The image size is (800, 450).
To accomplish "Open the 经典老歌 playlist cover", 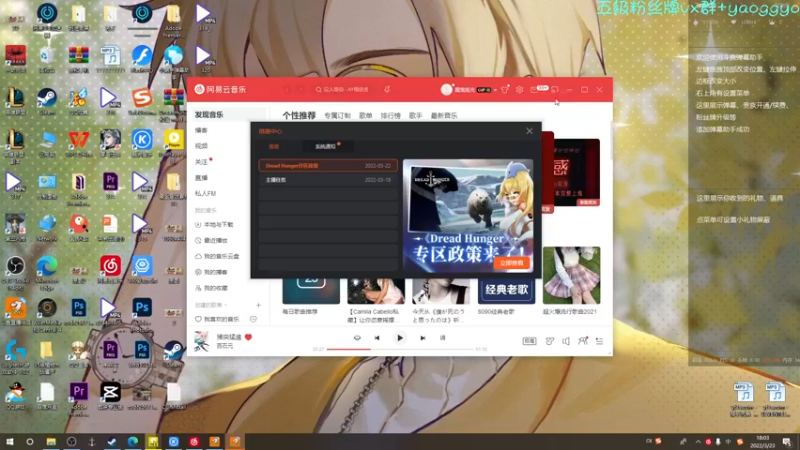I will [x=506, y=290].
